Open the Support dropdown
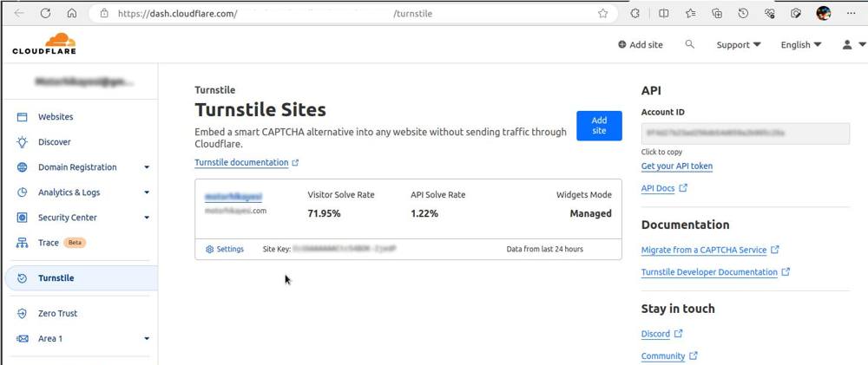 [738, 45]
